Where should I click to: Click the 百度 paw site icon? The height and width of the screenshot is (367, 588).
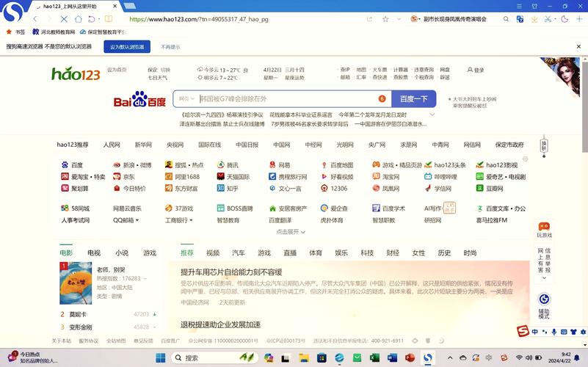point(65,165)
